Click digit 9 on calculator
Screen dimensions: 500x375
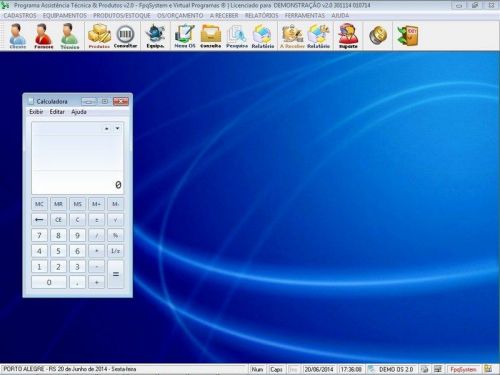point(77,235)
